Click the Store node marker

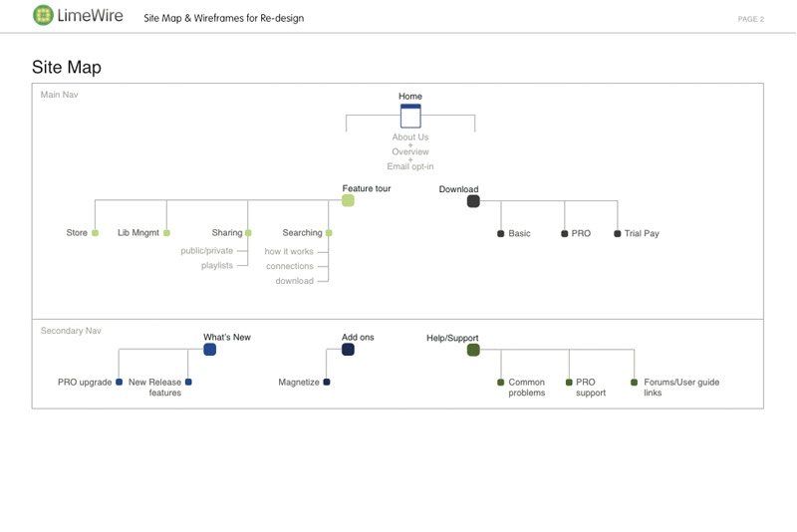[x=96, y=233]
